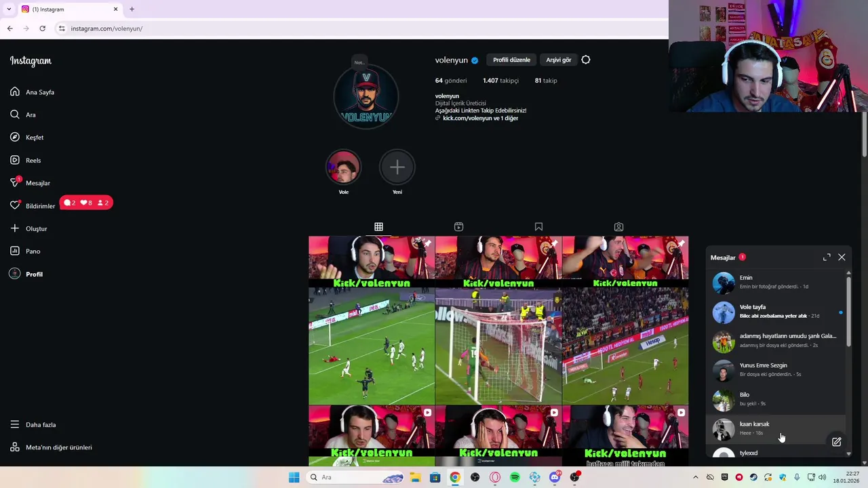The height and width of the screenshot is (488, 868).
Task: Open Bilo conversation
Action: pos(776,399)
